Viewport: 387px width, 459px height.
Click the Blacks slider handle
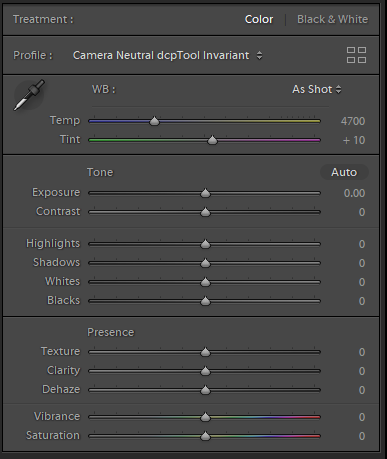[x=205, y=301]
